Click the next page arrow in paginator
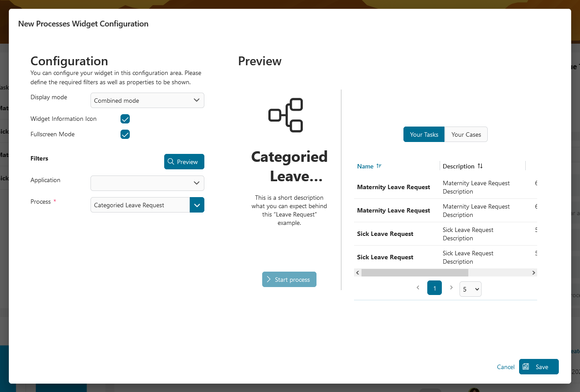580x392 pixels. click(x=451, y=287)
